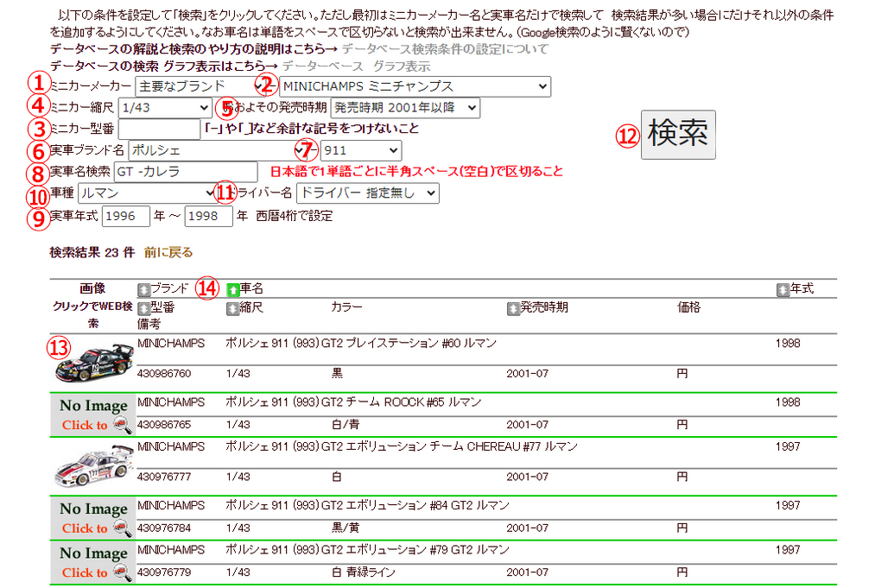Open the 911 model dropdown
Screen dimensions: 875x588
tap(360, 150)
